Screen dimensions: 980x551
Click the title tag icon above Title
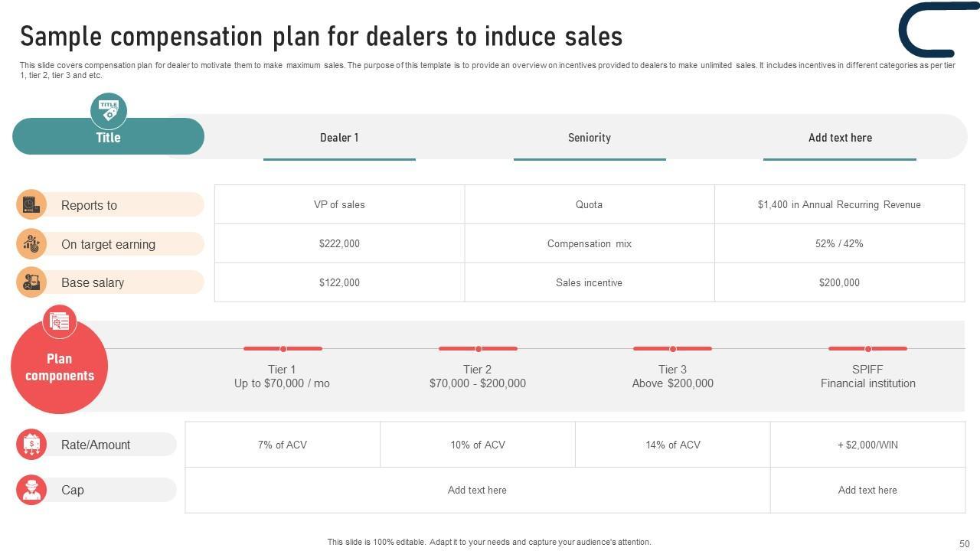pyautogui.click(x=109, y=110)
